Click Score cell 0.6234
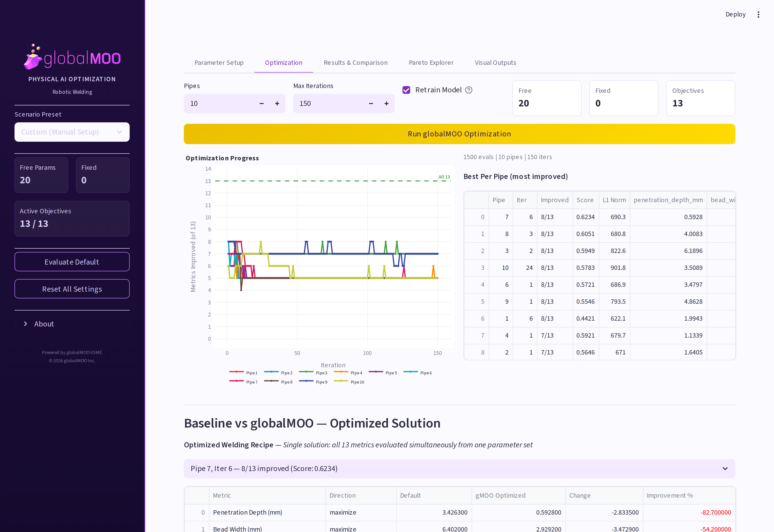The height and width of the screenshot is (532, 774). click(586, 217)
